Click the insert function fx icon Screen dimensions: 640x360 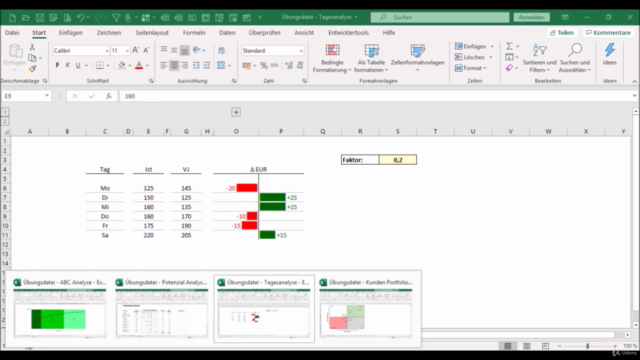click(x=109, y=96)
